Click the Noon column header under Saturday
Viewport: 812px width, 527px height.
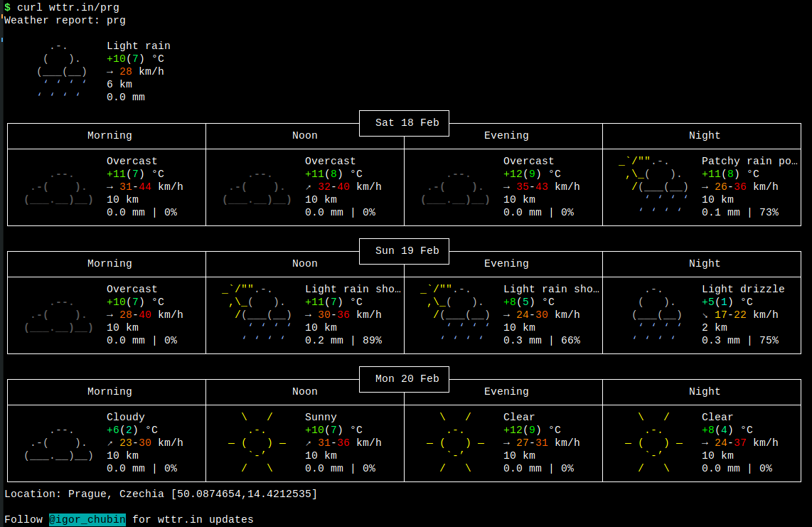[305, 135]
